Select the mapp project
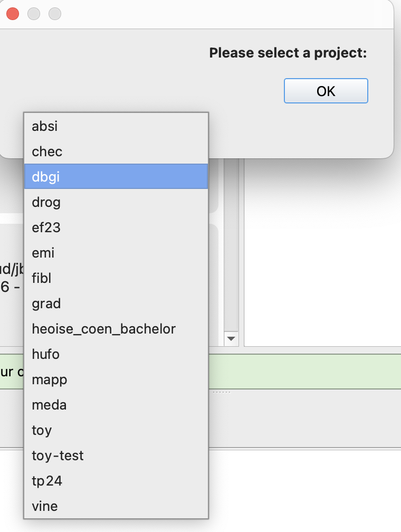 (x=116, y=379)
